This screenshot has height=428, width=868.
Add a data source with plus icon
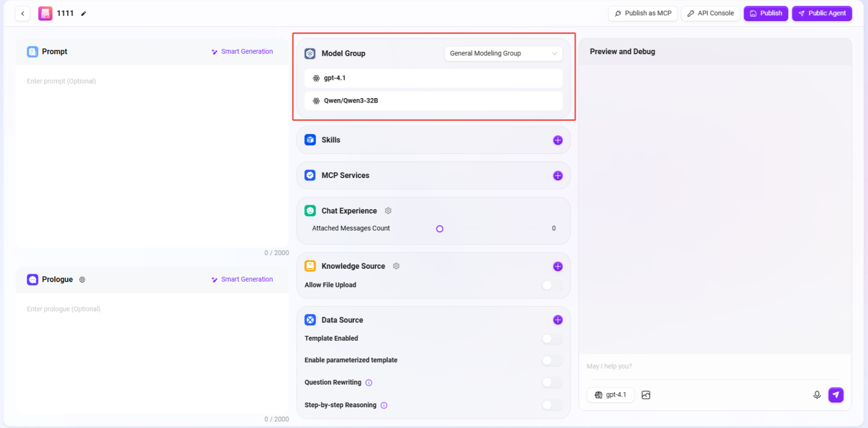[x=557, y=320]
